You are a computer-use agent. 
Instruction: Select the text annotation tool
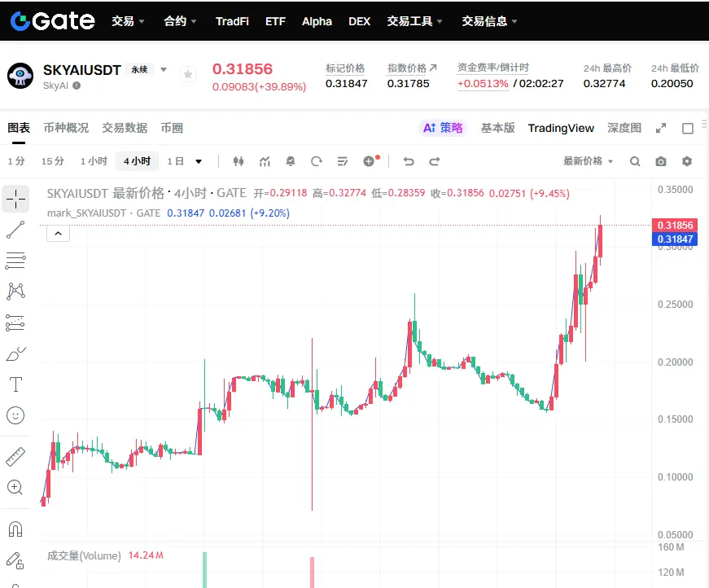pos(15,384)
